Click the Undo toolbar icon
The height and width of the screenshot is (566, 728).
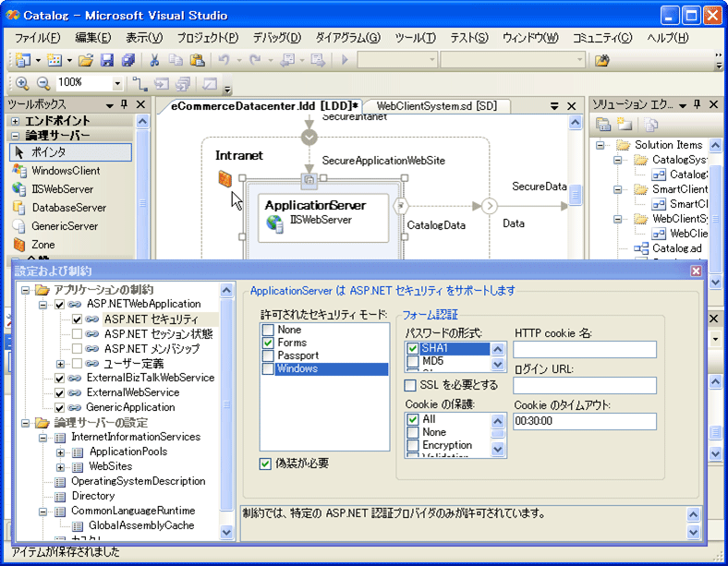tap(224, 60)
